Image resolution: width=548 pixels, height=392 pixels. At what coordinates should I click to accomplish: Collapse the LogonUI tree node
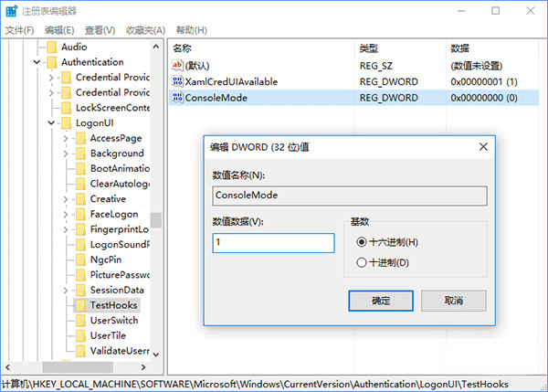coord(52,122)
